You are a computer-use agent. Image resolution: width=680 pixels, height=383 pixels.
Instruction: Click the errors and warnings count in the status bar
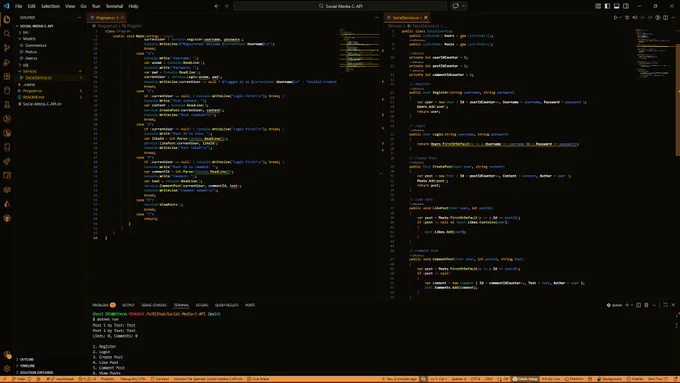click(x=87, y=379)
